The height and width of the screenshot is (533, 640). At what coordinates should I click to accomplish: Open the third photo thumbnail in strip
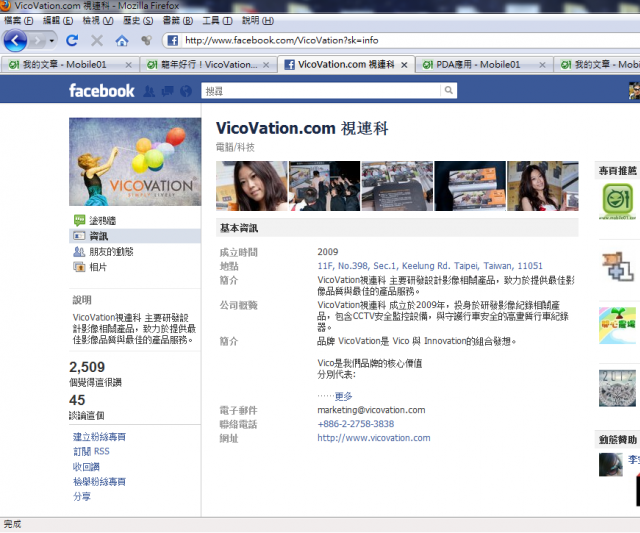tap(397, 186)
